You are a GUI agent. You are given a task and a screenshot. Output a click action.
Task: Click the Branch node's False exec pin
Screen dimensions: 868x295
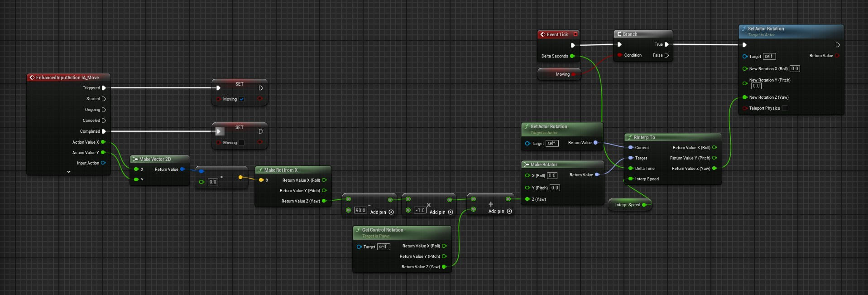click(667, 55)
